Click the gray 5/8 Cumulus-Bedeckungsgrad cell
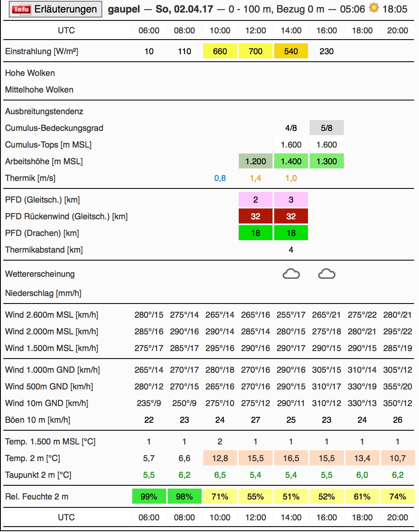This screenshot has width=419, height=532. click(x=327, y=128)
